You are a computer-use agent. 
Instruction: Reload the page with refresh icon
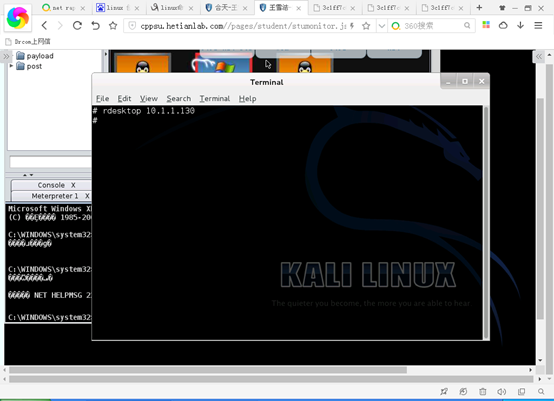[x=77, y=25]
